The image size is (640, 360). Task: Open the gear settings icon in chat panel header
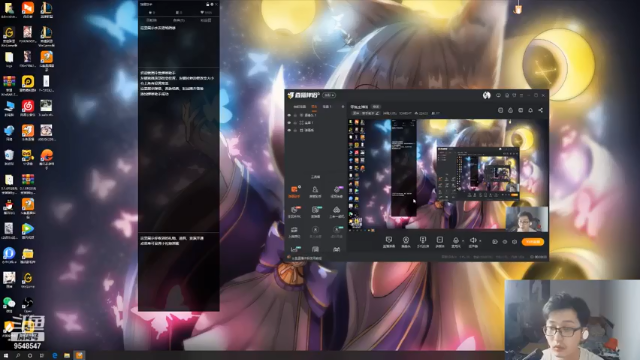click(212, 4)
